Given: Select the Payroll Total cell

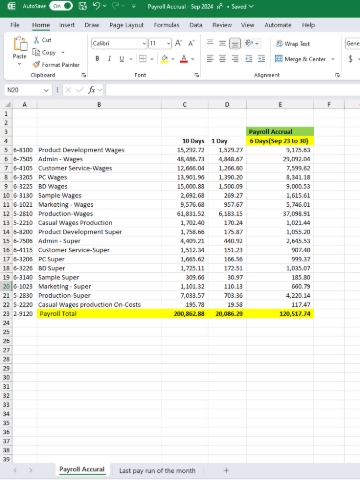Looking at the screenshot, I should tap(99, 314).
